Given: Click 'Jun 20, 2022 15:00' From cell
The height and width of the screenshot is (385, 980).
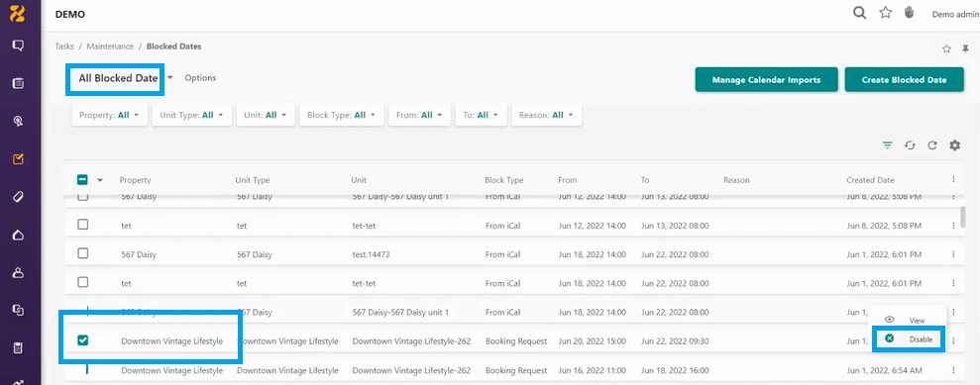Looking at the screenshot, I should coord(592,341).
